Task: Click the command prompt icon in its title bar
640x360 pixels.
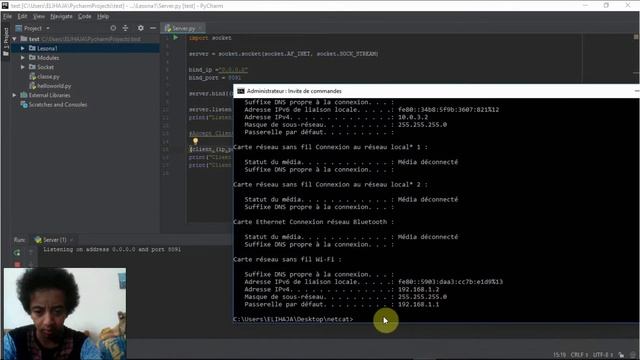Action: [241, 91]
